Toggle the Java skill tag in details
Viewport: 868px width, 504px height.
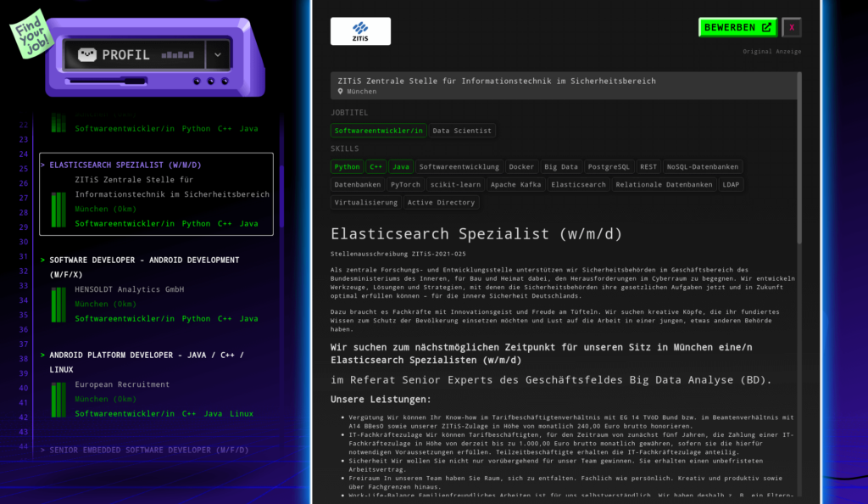401,166
